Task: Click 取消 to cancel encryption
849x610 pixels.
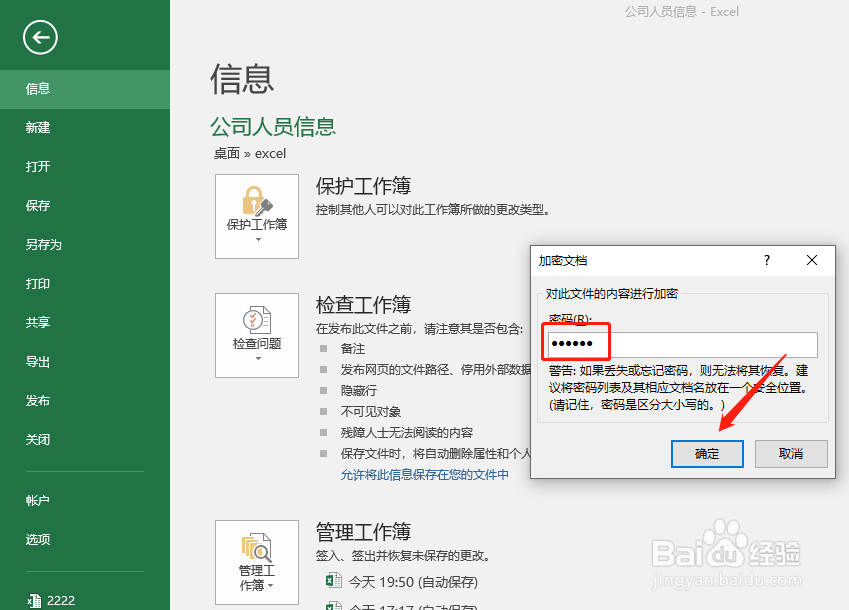Action: pos(790,454)
